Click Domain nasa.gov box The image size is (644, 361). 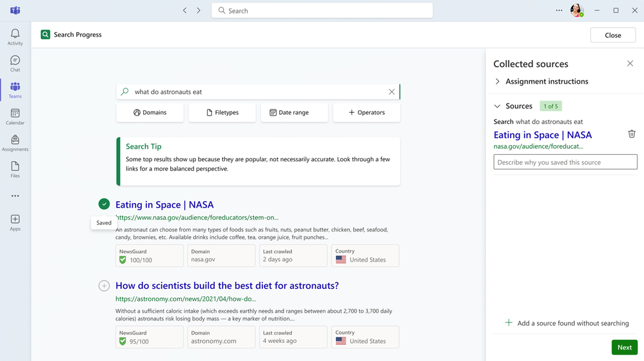pos(221,256)
